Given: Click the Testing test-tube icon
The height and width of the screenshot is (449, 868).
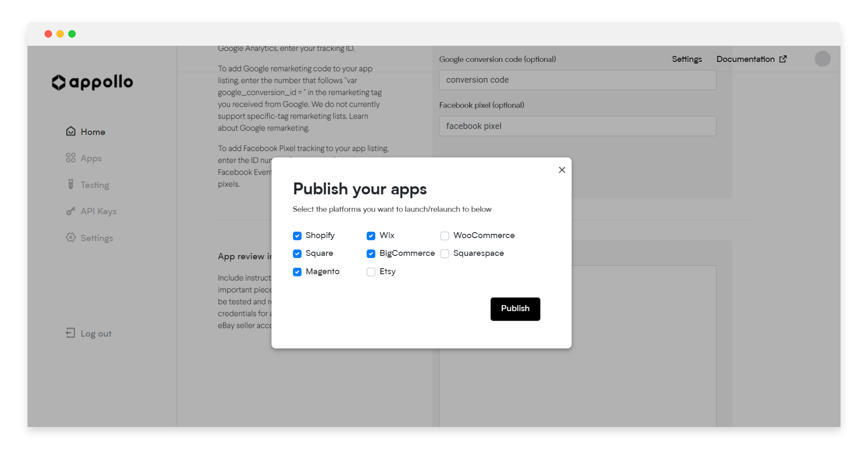Looking at the screenshot, I should [71, 184].
